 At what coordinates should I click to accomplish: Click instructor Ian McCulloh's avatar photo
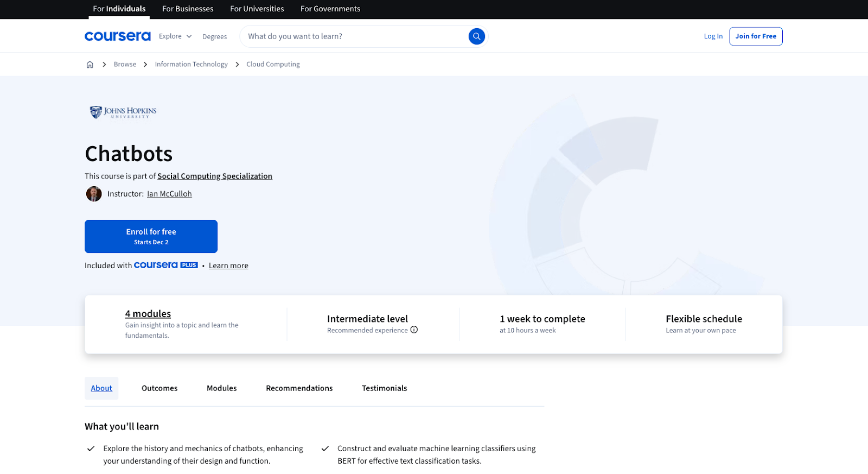[94, 194]
